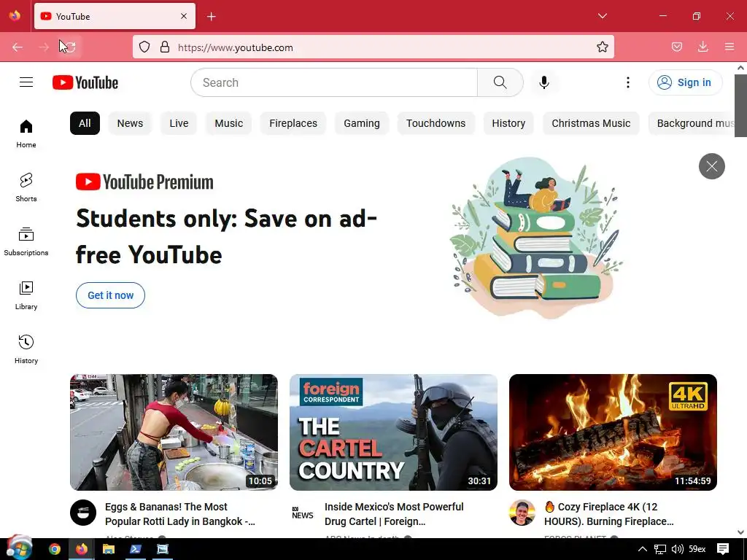The height and width of the screenshot is (560, 747).
Task: Click the YouTube logo
Action: [85, 82]
